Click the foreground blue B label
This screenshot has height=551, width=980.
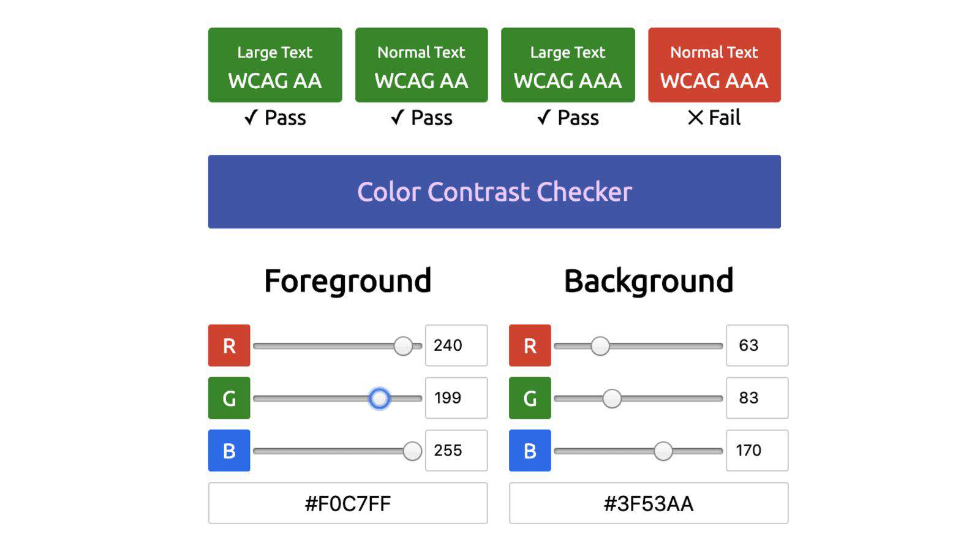pyautogui.click(x=229, y=451)
